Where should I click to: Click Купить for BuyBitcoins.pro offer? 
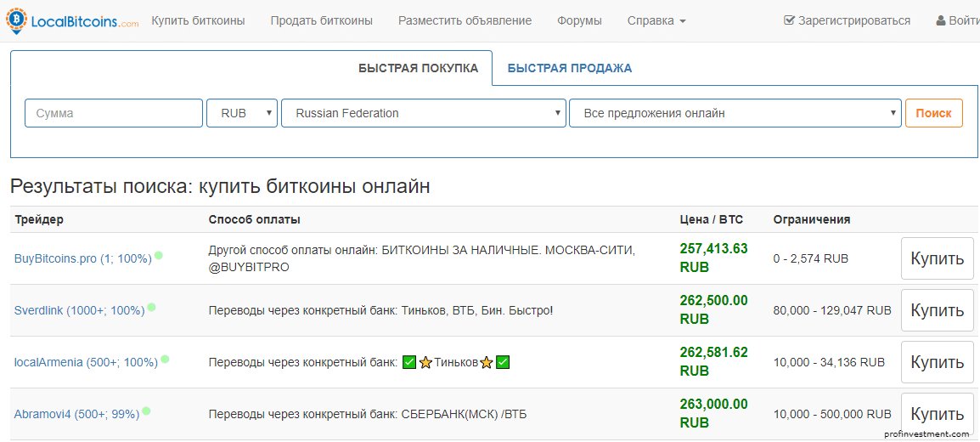tap(937, 258)
